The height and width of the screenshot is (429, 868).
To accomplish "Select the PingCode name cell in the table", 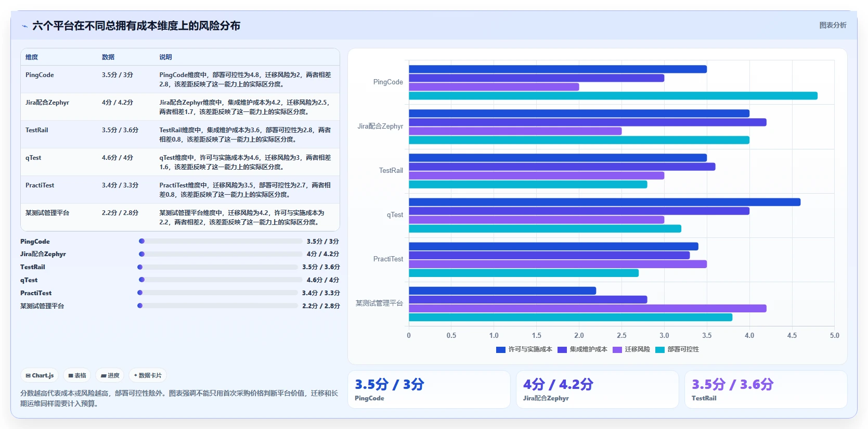I will click(40, 75).
